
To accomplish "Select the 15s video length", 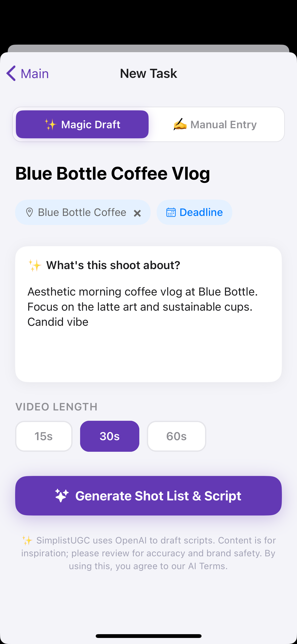I will 44,436.
